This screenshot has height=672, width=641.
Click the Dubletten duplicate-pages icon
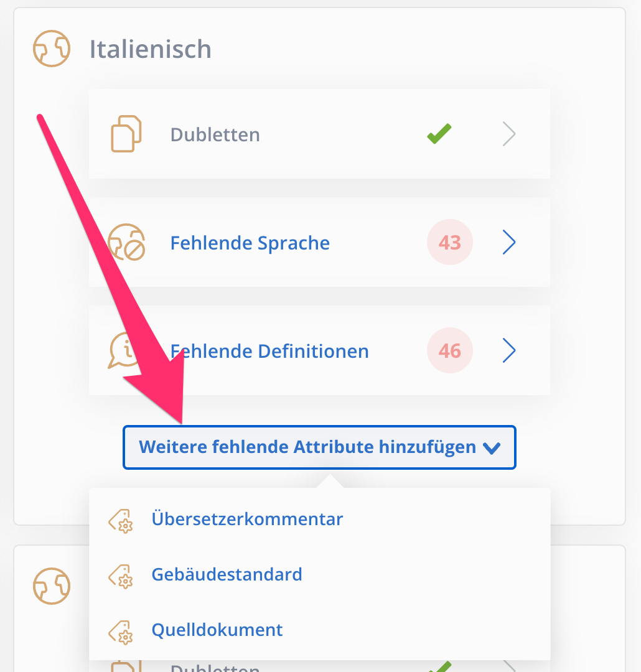[x=126, y=134]
